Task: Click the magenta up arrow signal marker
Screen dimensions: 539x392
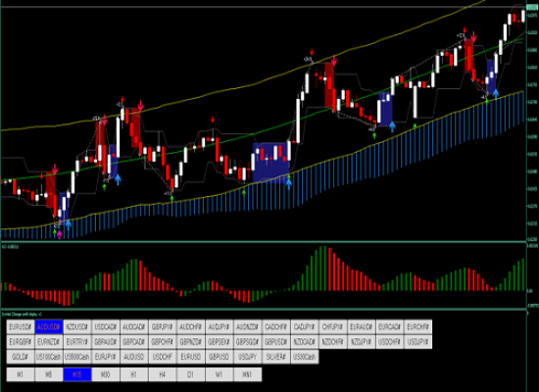Action: click(60, 235)
